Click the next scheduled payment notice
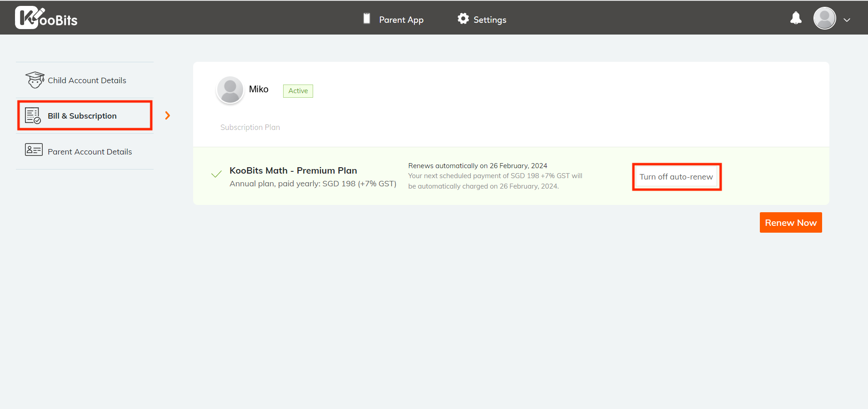Image resolution: width=868 pixels, height=409 pixels. click(495, 181)
